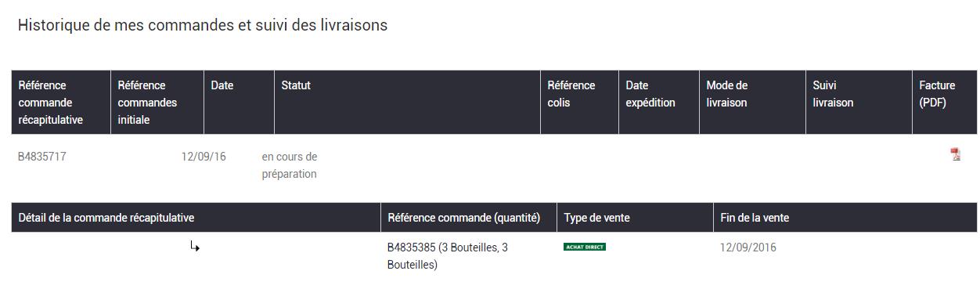The image size is (980, 289).
Task: Click the Mode de livraison header
Action: tap(727, 94)
